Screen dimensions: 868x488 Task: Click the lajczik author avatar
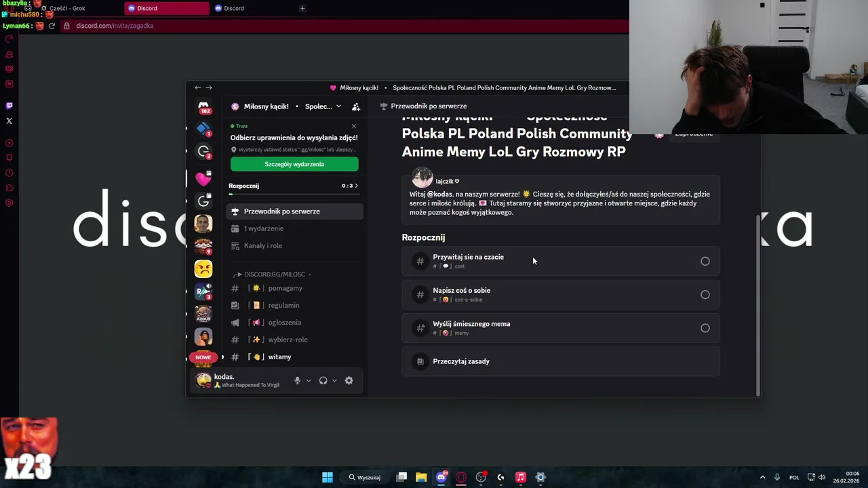422,178
